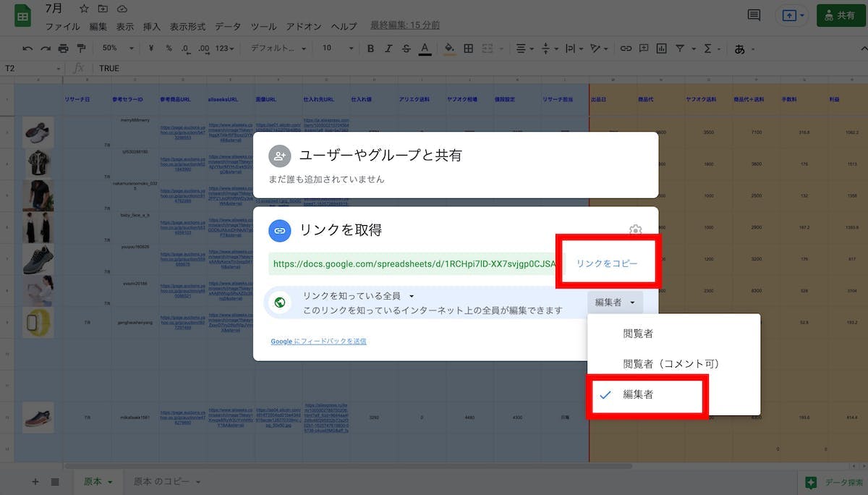Click the Google Sheets home logo

click(22, 16)
